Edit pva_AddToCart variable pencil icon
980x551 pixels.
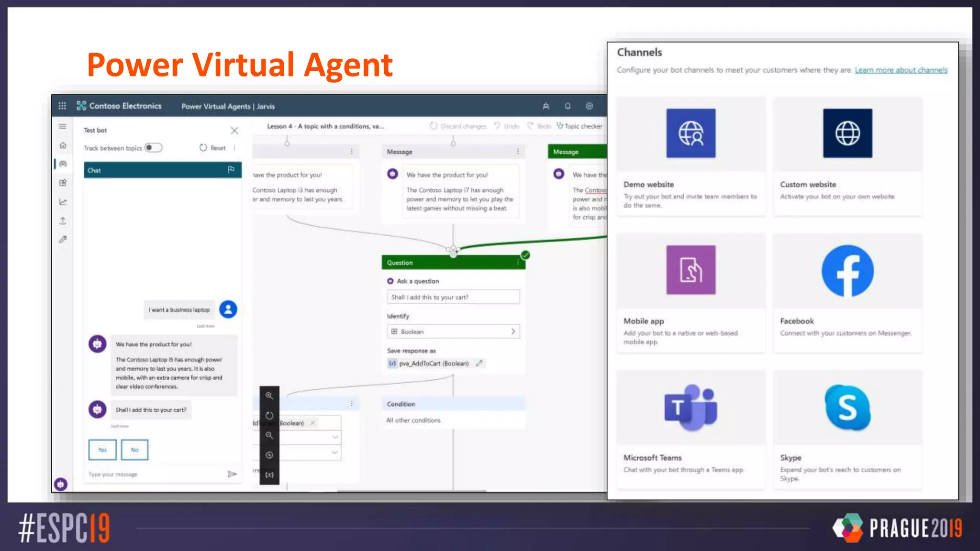pos(479,364)
